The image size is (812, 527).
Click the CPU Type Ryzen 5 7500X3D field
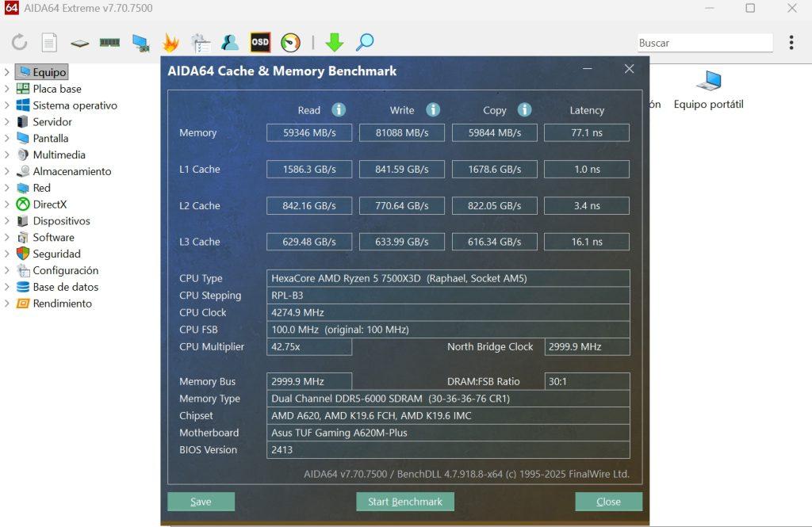click(449, 278)
